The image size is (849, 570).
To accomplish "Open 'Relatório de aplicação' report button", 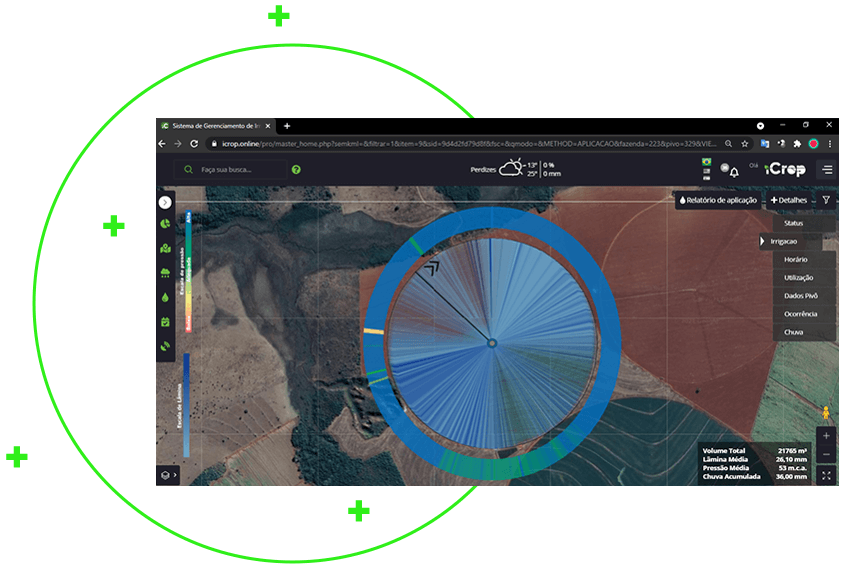I will click(x=718, y=200).
